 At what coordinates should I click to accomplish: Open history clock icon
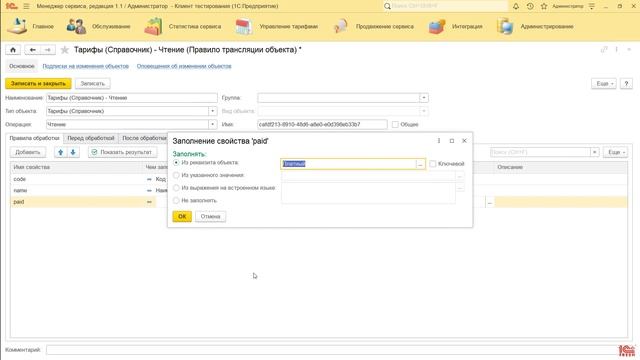530,6
